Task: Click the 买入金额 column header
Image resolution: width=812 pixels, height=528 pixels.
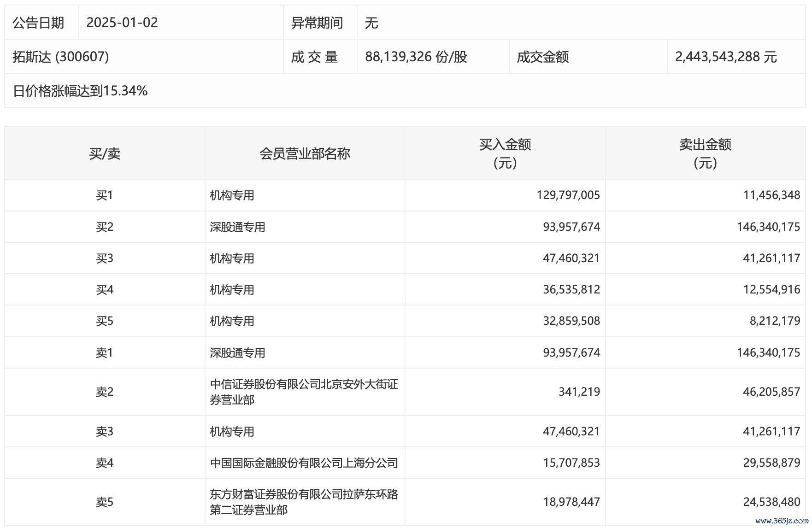Action: click(505, 153)
